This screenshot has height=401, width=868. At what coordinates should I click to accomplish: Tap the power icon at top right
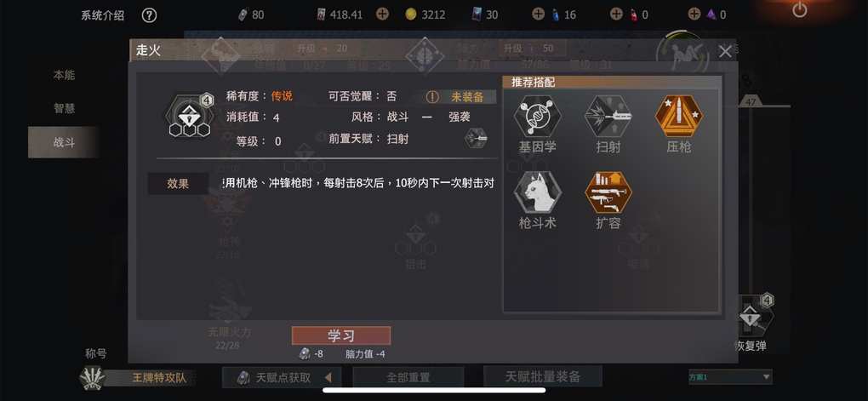point(799,9)
